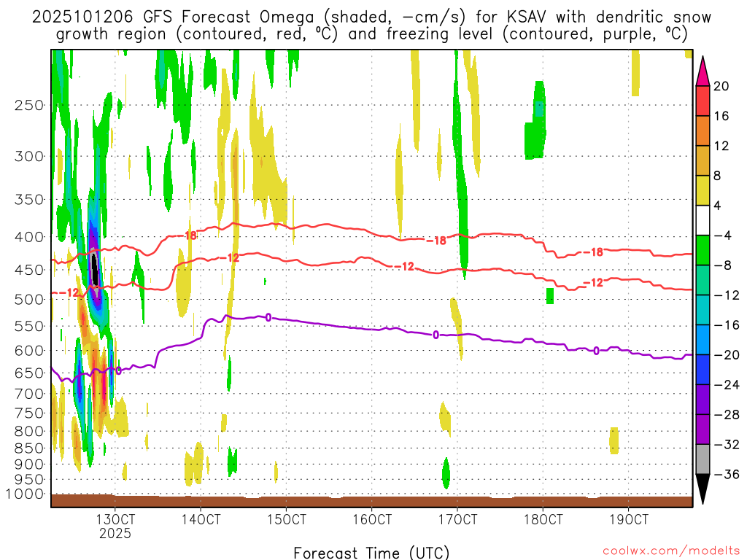Click the 750 pressure level label
The width and height of the screenshot is (747, 560).
coord(29,413)
